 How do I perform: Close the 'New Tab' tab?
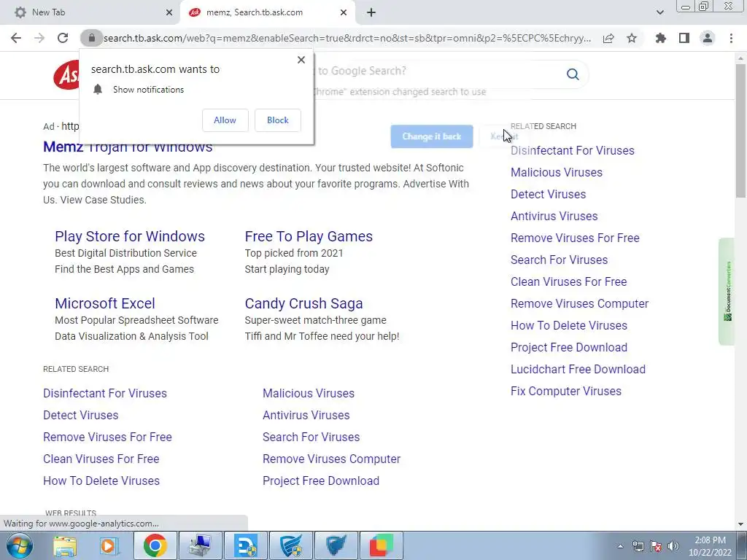(x=169, y=13)
